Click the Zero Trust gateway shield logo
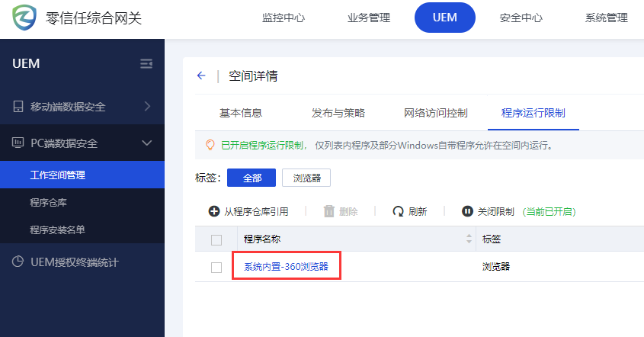The height and width of the screenshot is (337, 644). 24,18
